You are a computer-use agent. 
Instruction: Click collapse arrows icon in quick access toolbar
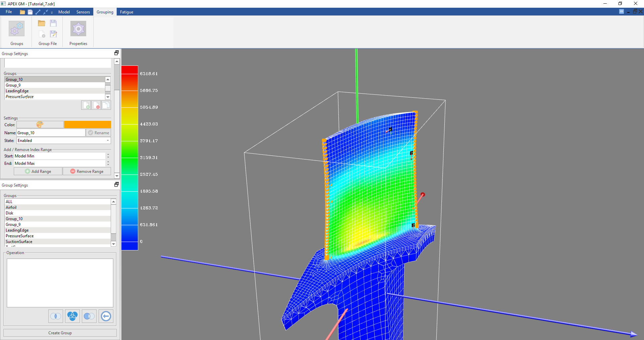click(46, 12)
